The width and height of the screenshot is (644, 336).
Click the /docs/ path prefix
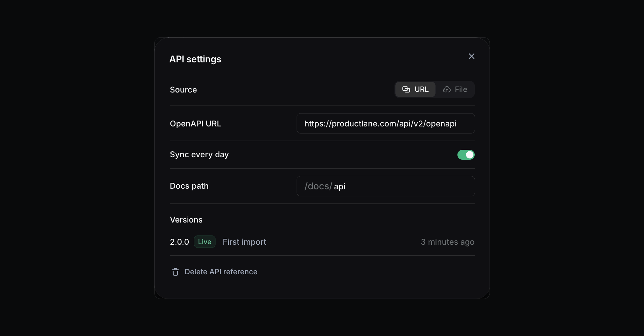click(318, 186)
